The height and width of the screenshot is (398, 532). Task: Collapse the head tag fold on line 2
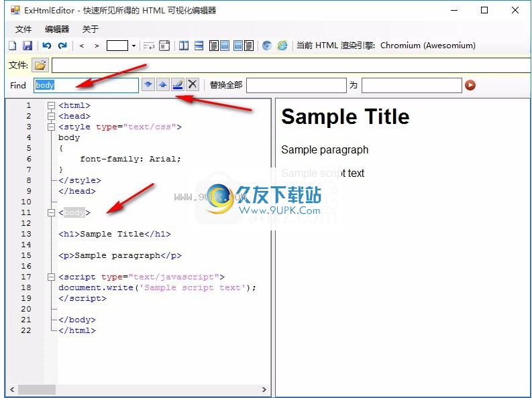click(51, 116)
